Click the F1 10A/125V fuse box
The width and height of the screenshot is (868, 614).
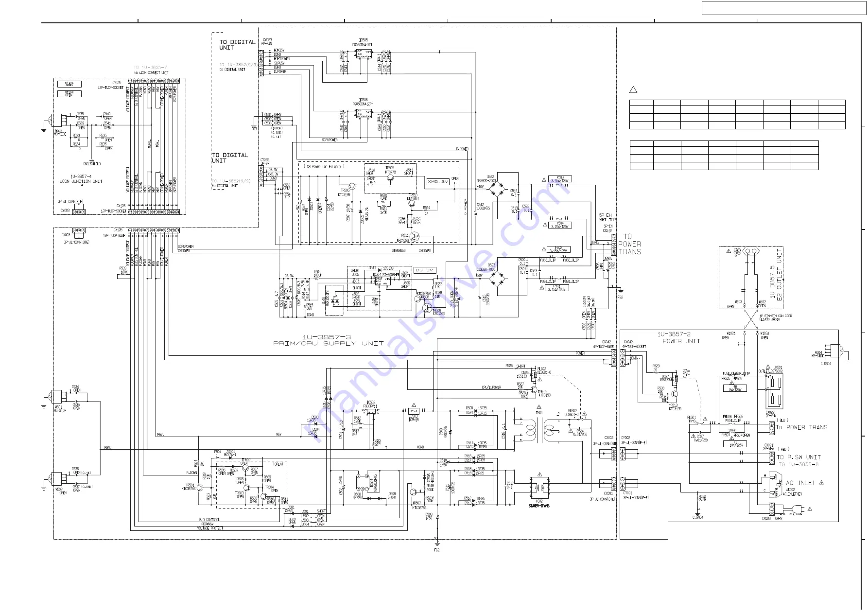tap(735, 443)
